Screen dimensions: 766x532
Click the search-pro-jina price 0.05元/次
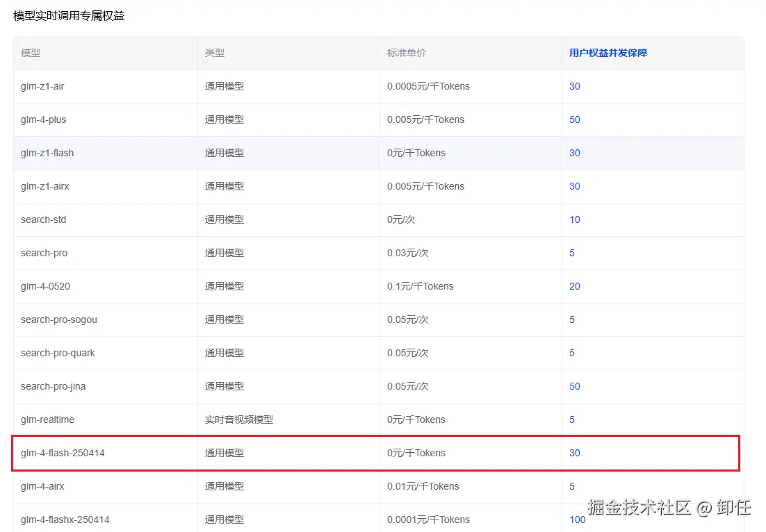coord(408,387)
